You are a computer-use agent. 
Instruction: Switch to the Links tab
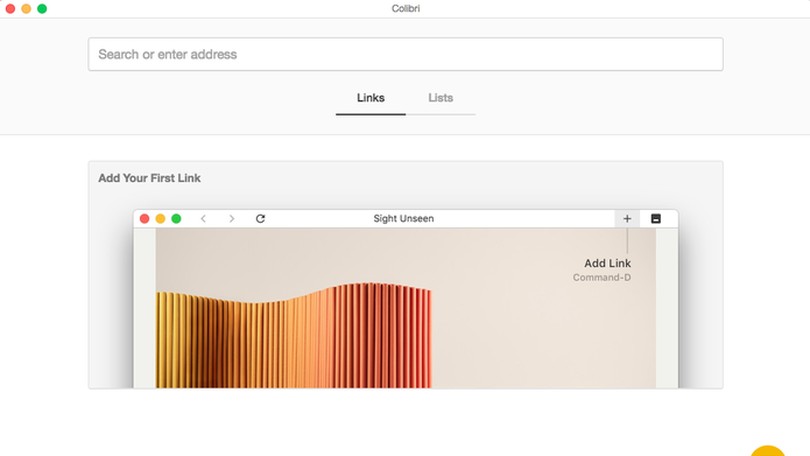370,98
